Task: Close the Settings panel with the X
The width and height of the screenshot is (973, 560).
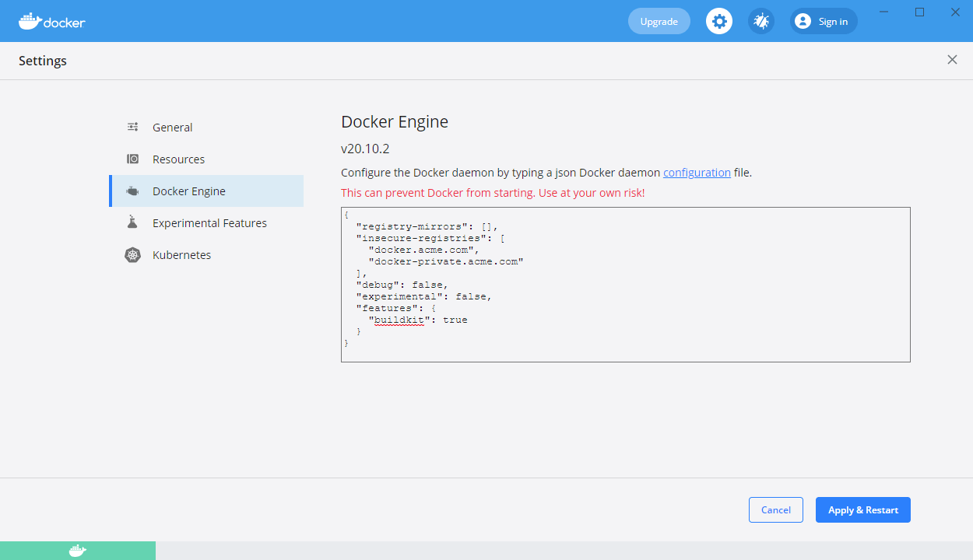Action: [x=952, y=60]
